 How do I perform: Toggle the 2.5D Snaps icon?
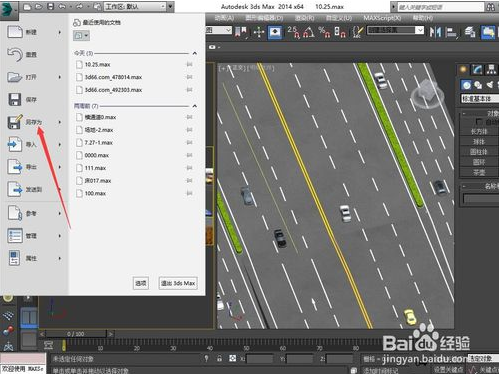pos(294,32)
